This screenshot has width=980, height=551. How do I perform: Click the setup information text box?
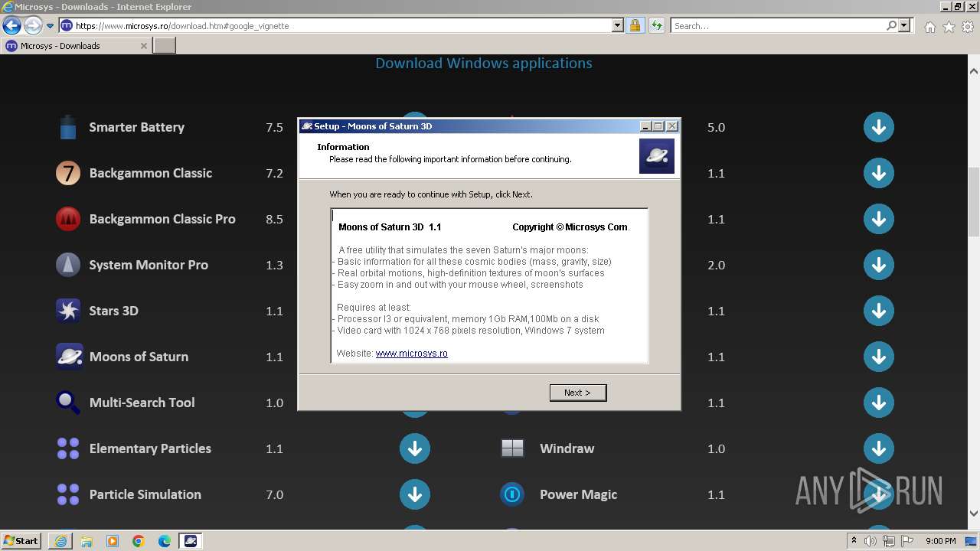click(489, 285)
